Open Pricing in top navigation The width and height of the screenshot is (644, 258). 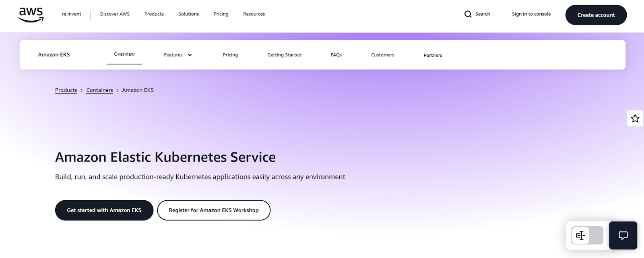pos(221,14)
